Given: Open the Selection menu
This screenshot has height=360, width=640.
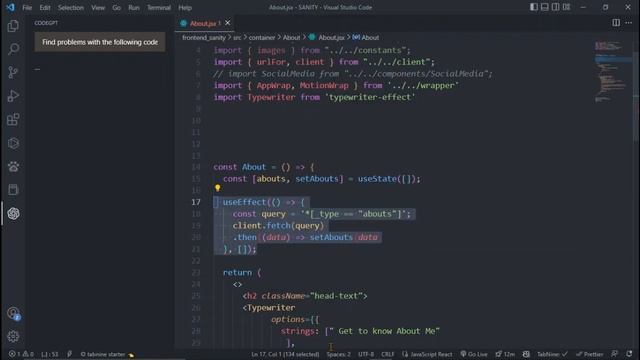Looking at the screenshot, I should (71, 7).
